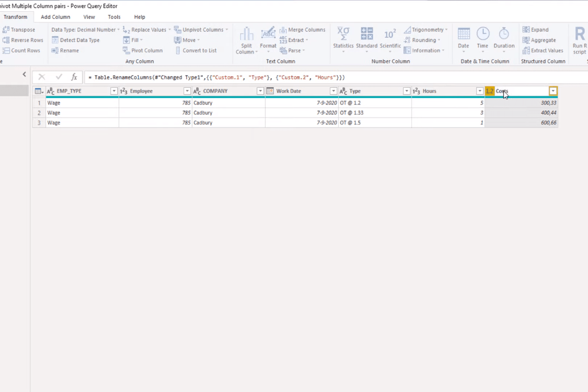Click the table menu icon in grid corner
Screen dimensions: 588x392
point(39,91)
